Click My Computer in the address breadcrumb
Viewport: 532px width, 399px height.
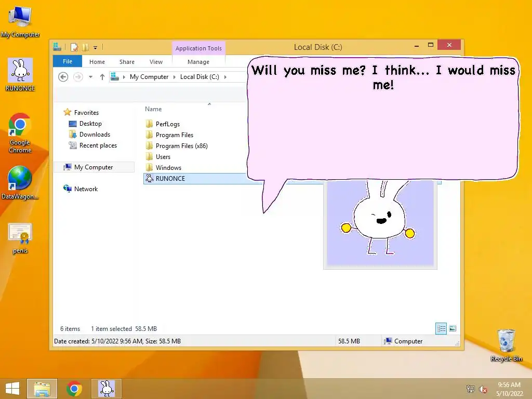tap(149, 77)
